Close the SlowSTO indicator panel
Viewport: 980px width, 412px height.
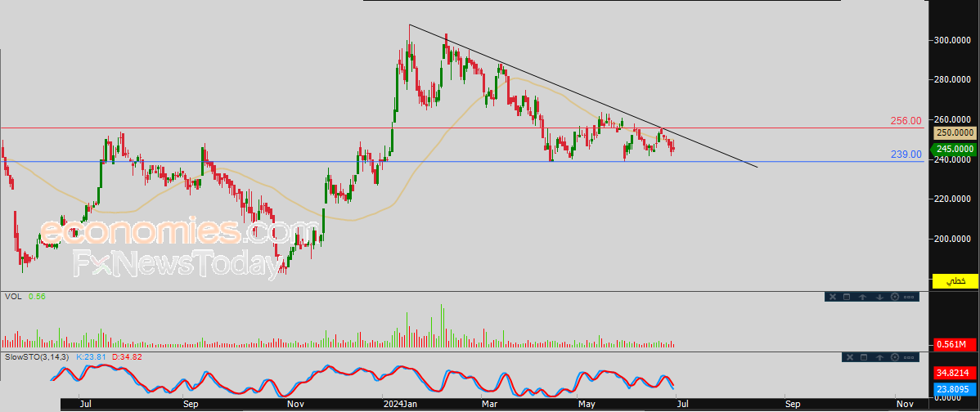tap(850, 357)
